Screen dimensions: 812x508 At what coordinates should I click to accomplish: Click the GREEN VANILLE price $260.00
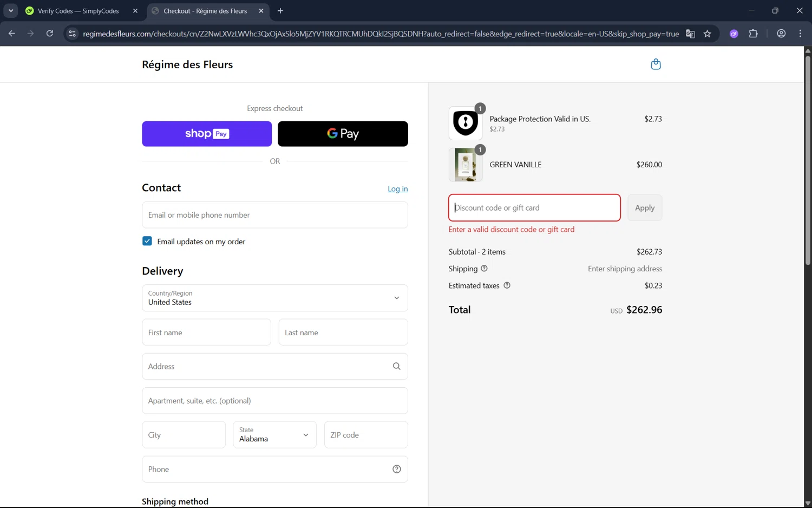(649, 165)
